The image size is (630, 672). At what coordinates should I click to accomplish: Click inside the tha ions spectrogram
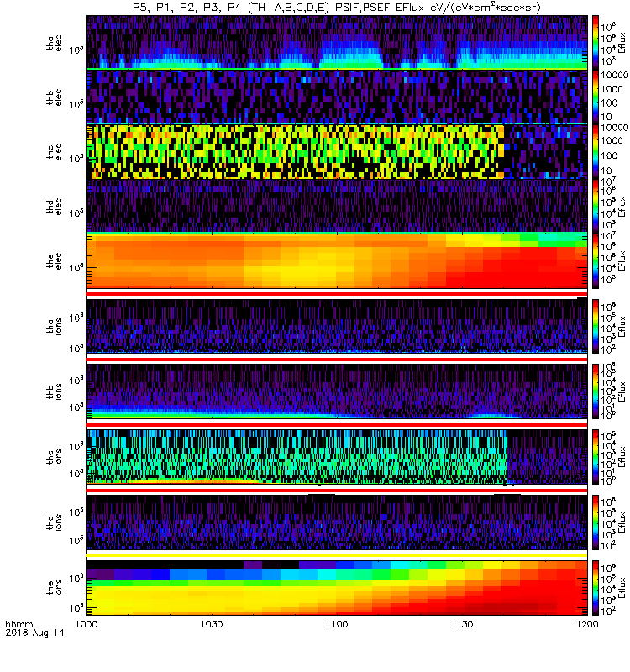(337, 326)
